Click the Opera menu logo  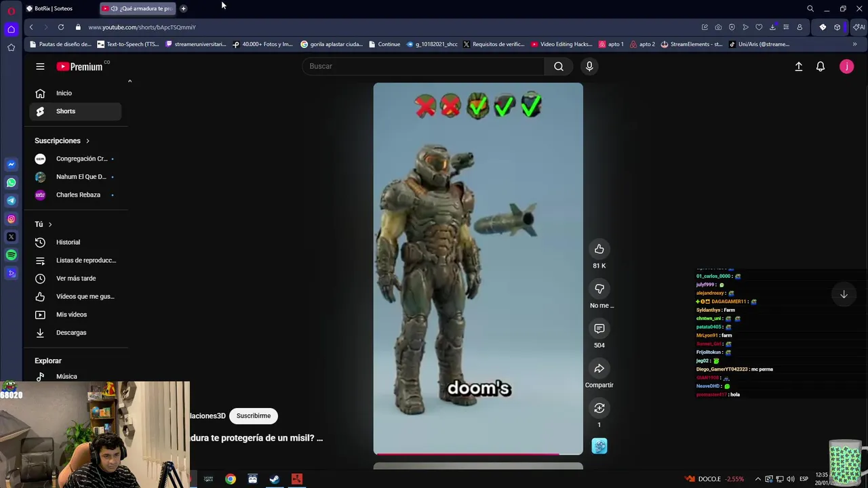(x=11, y=11)
